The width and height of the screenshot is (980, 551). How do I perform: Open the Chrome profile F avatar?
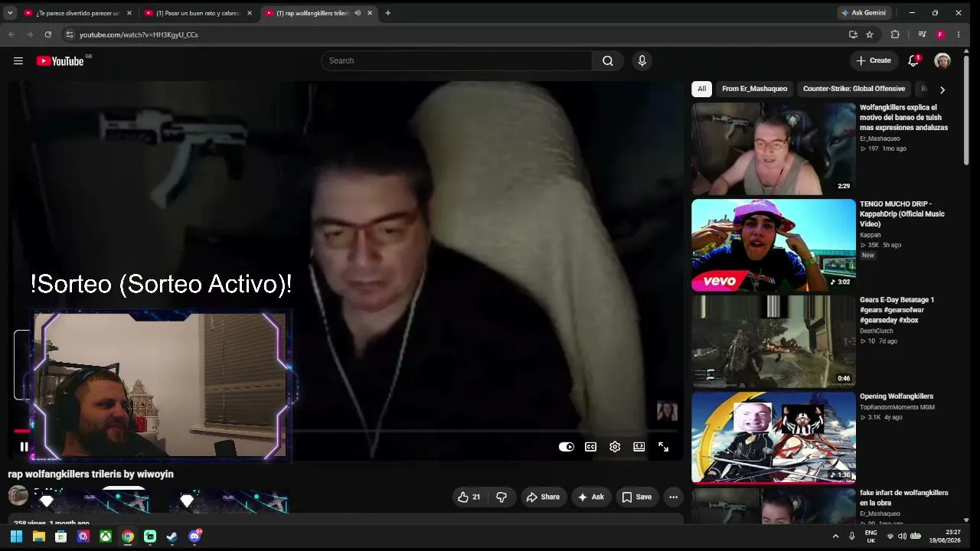coord(940,34)
